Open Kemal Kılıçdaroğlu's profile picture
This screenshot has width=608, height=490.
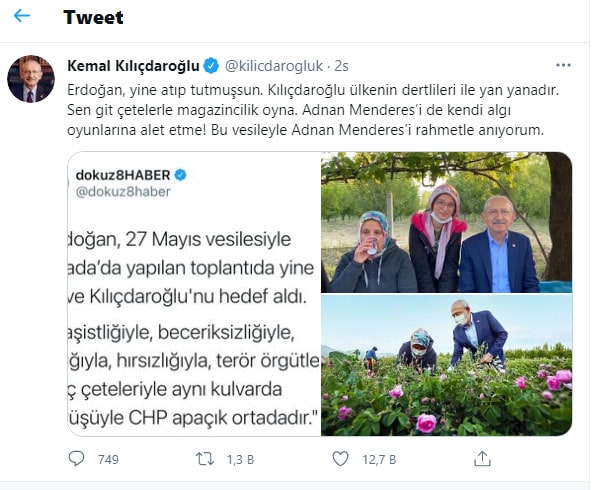tap(31, 79)
